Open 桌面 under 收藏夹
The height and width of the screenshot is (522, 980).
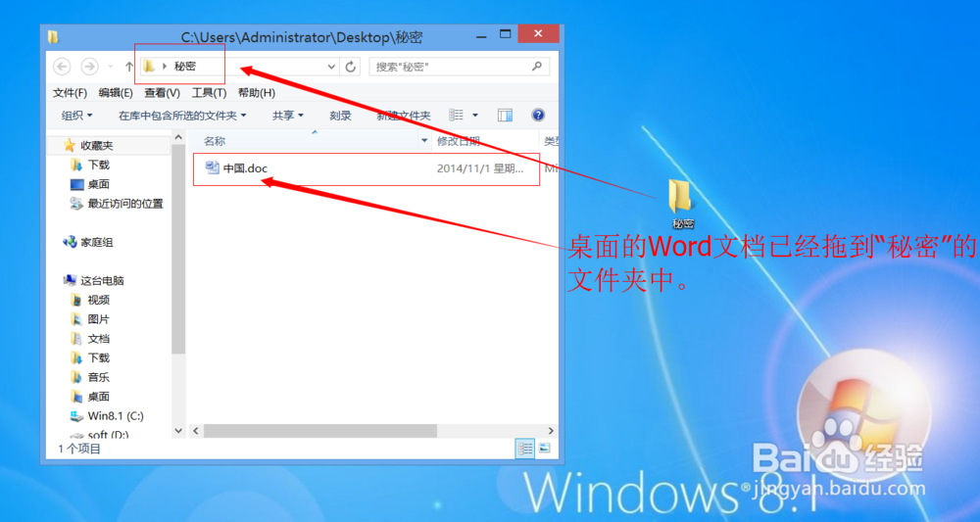pyautogui.click(x=99, y=184)
